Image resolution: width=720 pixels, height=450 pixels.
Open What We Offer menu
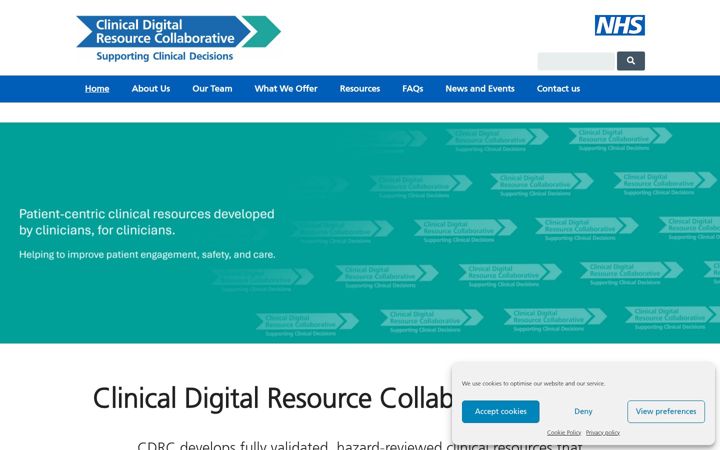tap(286, 89)
